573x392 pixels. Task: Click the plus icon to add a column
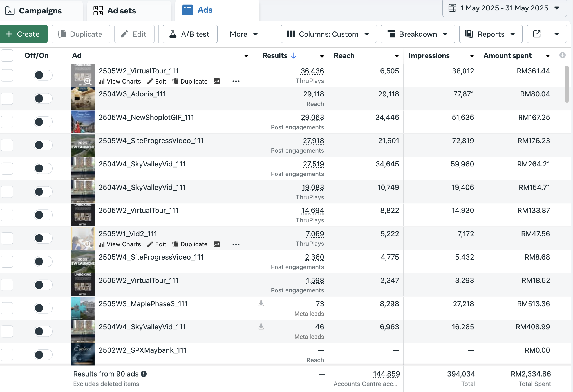coord(562,55)
